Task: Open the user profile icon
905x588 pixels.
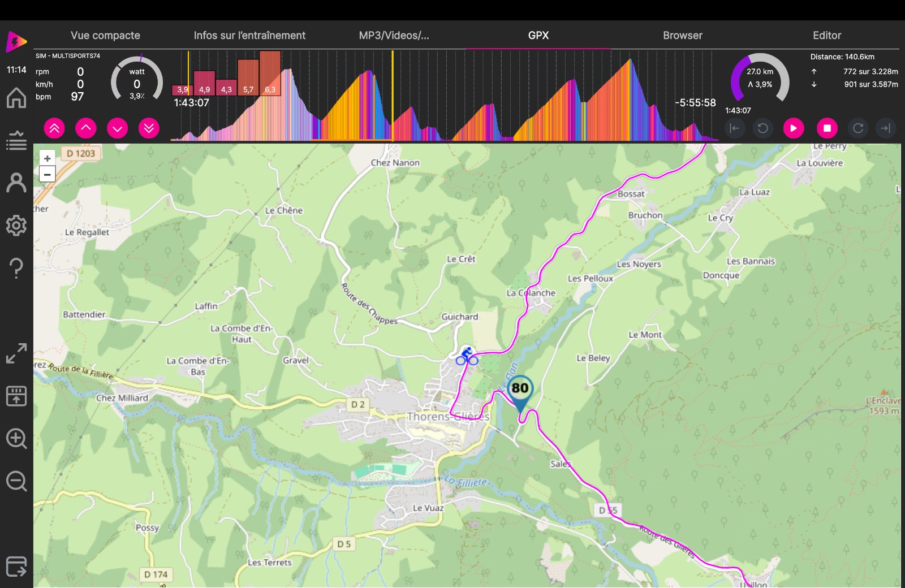Action: 16,183
